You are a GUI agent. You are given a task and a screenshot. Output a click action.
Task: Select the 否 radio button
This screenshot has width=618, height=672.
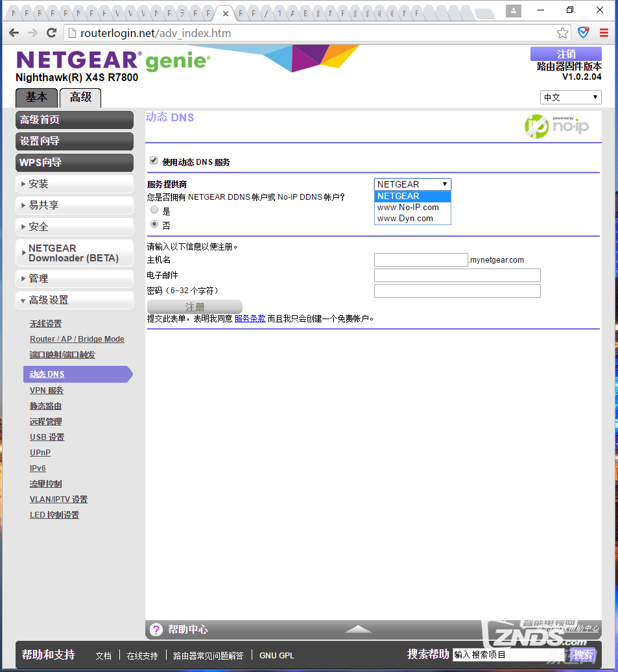(154, 224)
